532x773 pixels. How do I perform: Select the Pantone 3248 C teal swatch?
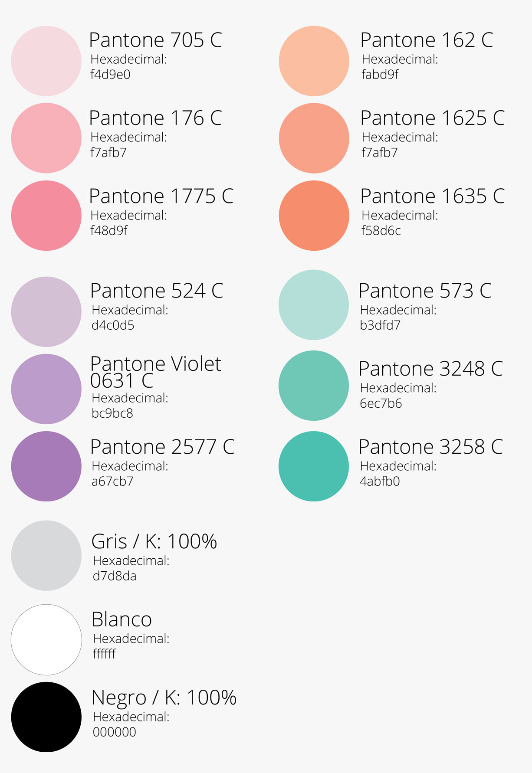(314, 386)
